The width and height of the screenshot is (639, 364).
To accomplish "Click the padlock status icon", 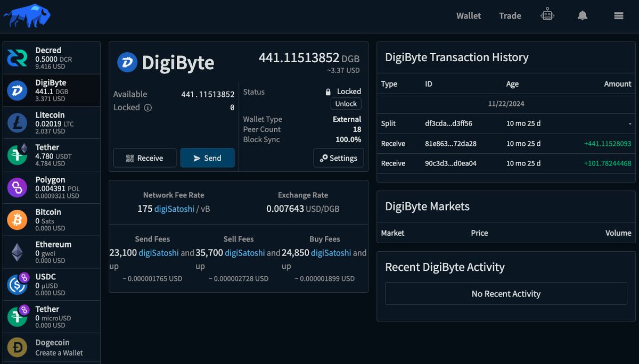I will (329, 92).
